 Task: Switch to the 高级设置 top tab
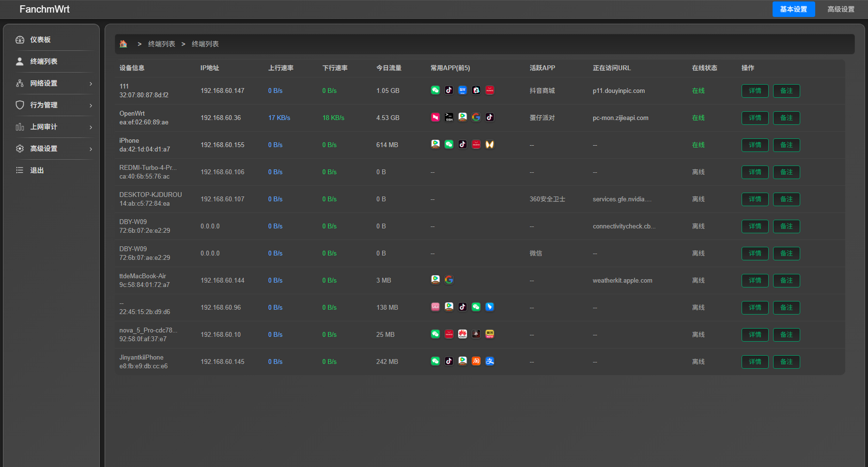(840, 9)
